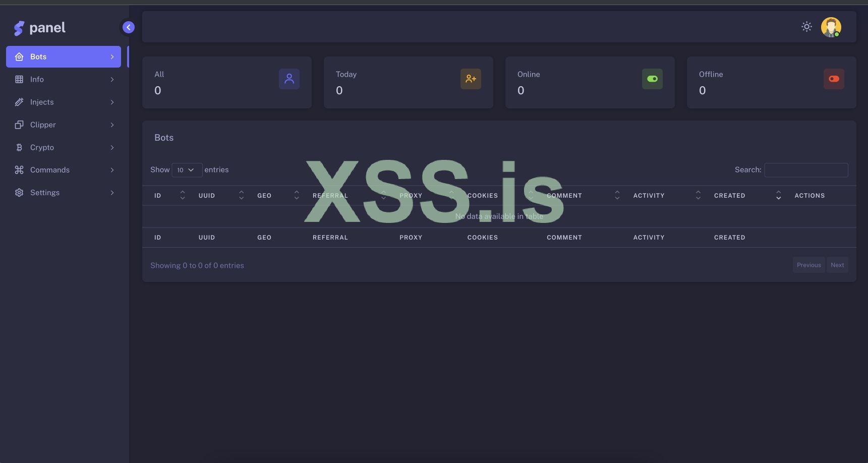Click the ACTIONS column header
Image resolution: width=868 pixels, height=463 pixels.
point(809,196)
